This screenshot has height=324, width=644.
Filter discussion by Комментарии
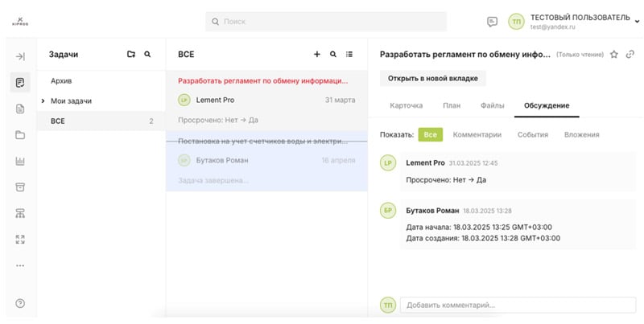tap(477, 134)
